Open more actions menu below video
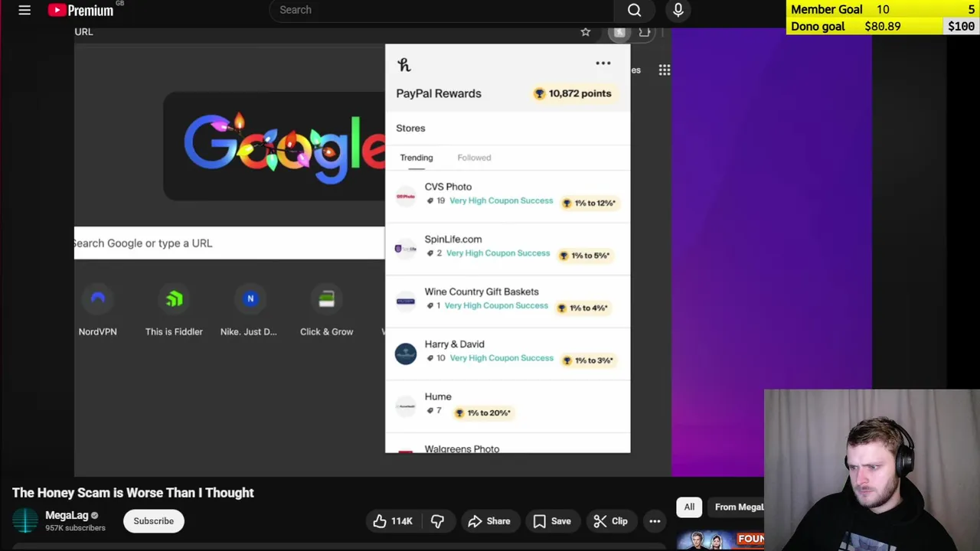This screenshot has width=980, height=551. tap(655, 521)
